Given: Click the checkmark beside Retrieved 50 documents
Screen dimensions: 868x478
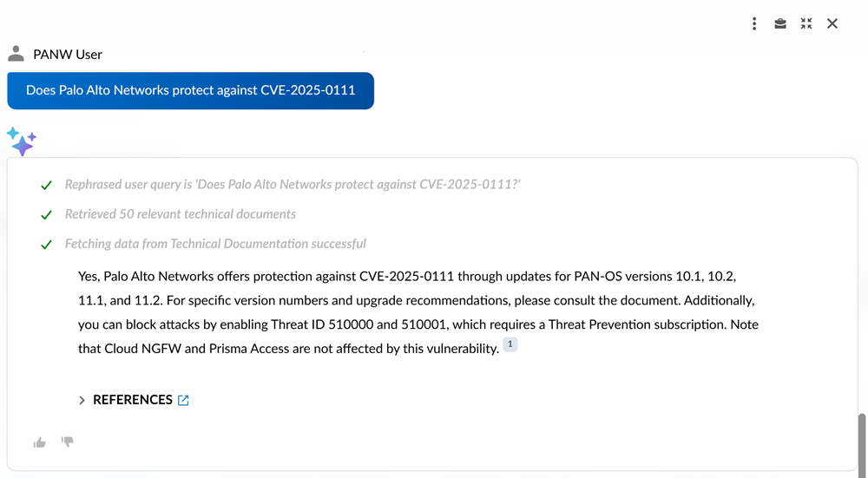Looking at the screenshot, I should [x=47, y=214].
